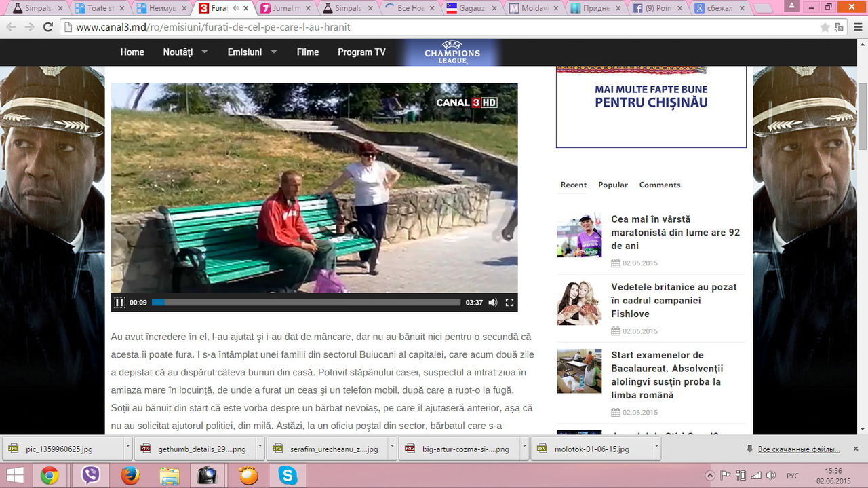Open Chrome from the taskbar
This screenshot has height=488, width=868.
point(50,476)
